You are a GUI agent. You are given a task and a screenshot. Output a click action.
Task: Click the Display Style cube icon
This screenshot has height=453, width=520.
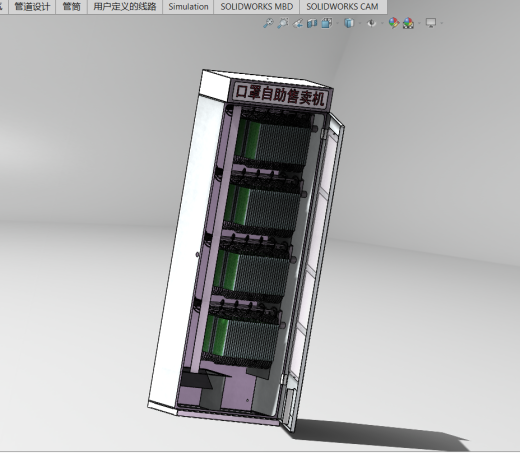[349, 23]
